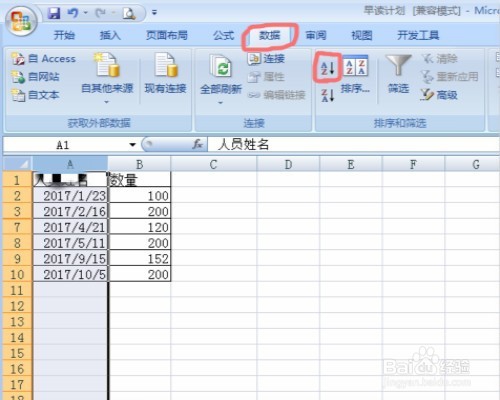500x400 pixels.
Task: Click the cell with date 2017/10/5
Action: pyautogui.click(x=70, y=274)
